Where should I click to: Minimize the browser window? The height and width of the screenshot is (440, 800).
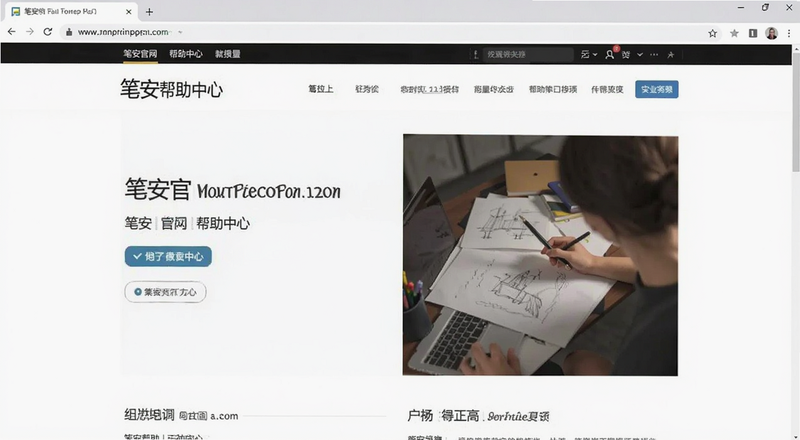[741, 8]
